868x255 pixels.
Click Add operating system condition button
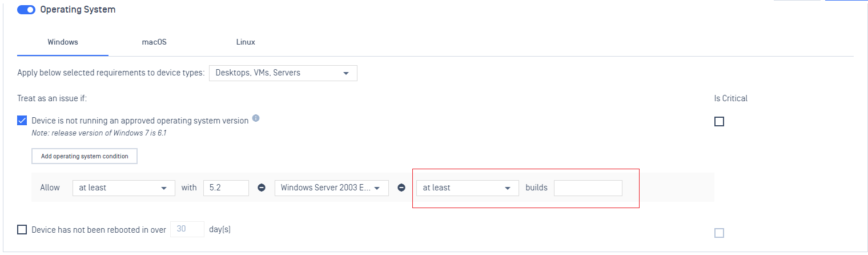(85, 156)
